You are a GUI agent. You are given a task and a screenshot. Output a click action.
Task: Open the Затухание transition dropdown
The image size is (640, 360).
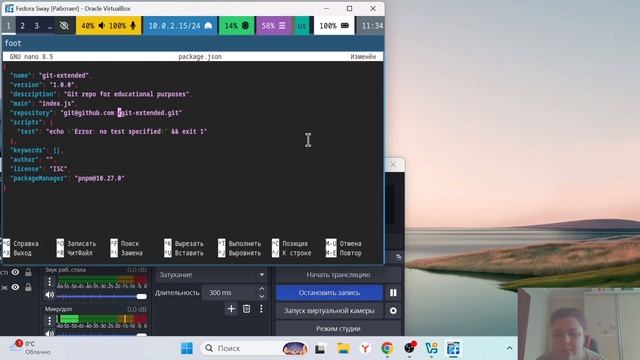coord(211,275)
